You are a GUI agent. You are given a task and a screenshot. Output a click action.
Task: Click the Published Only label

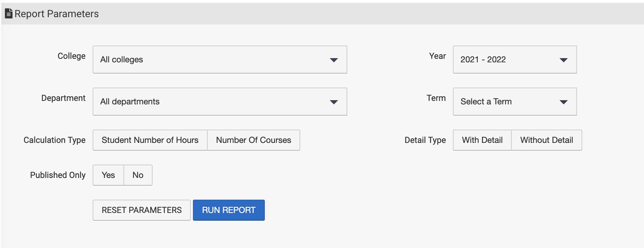[x=58, y=175]
